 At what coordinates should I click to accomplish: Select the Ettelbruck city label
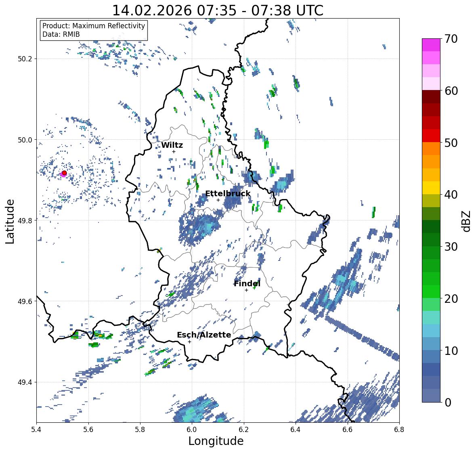(x=228, y=194)
